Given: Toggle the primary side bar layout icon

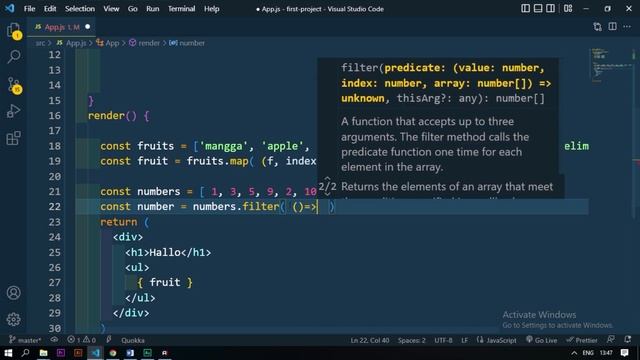Looking at the screenshot, I should tap(525, 9).
